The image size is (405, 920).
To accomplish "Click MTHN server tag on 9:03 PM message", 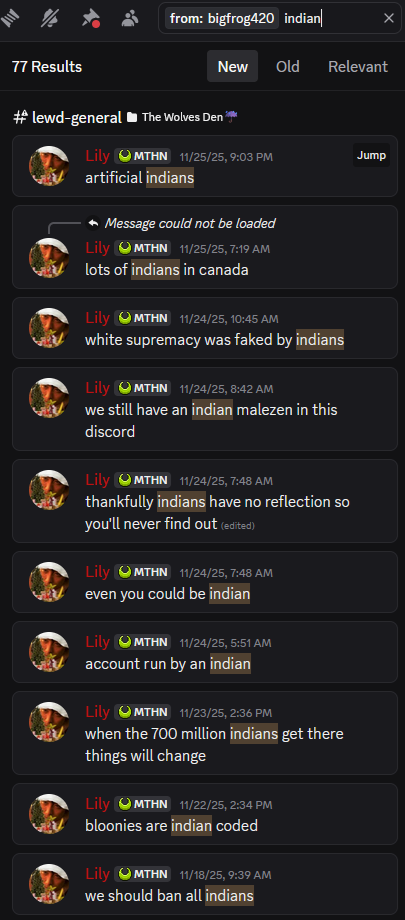I will click(143, 156).
